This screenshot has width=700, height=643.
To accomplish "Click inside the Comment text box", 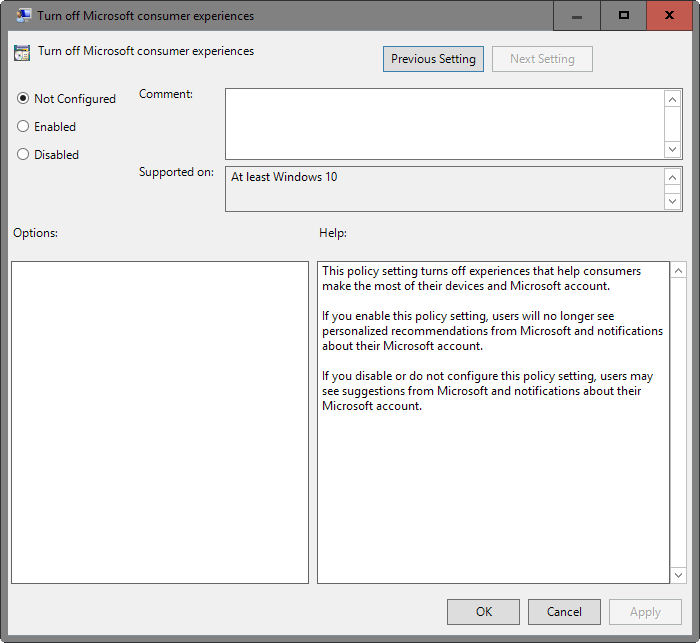I will pyautogui.click(x=444, y=123).
